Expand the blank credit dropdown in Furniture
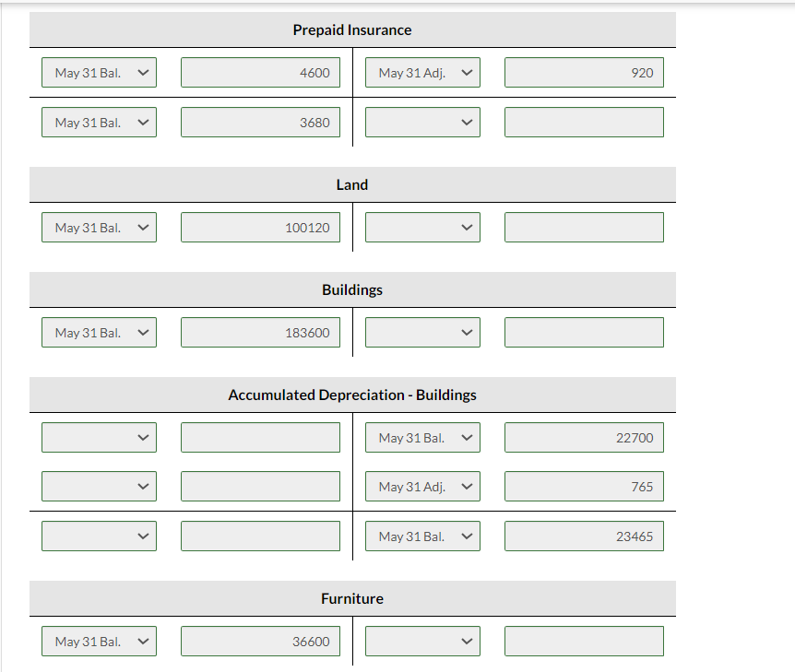 (422, 641)
